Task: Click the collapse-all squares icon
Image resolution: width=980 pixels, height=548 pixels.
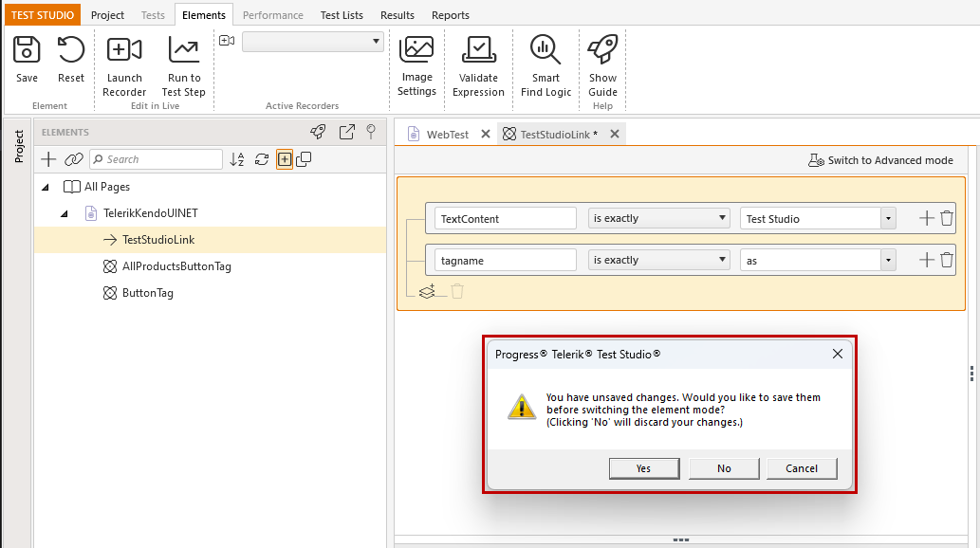Action: (x=304, y=159)
